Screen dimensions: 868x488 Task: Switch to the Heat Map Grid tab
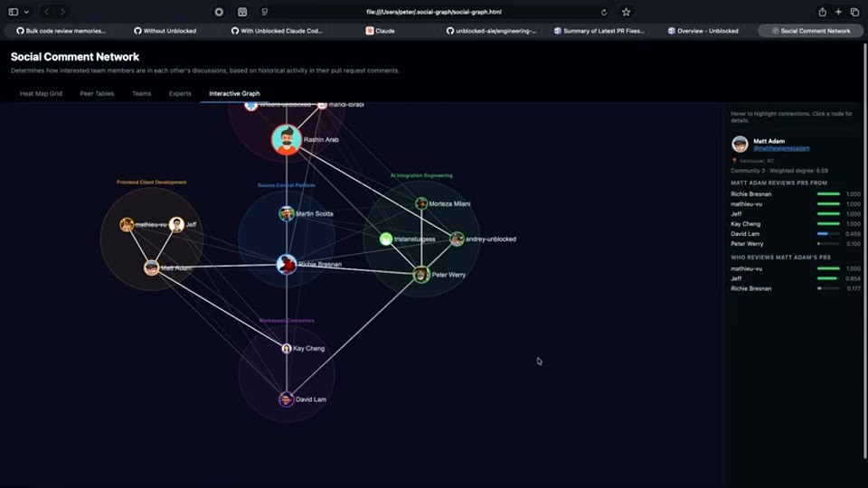click(x=41, y=93)
